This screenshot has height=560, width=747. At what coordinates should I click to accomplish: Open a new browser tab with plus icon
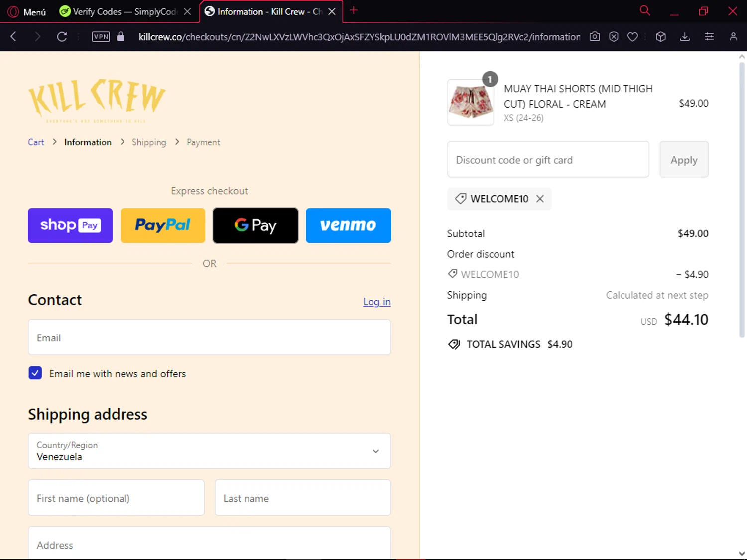click(x=354, y=10)
